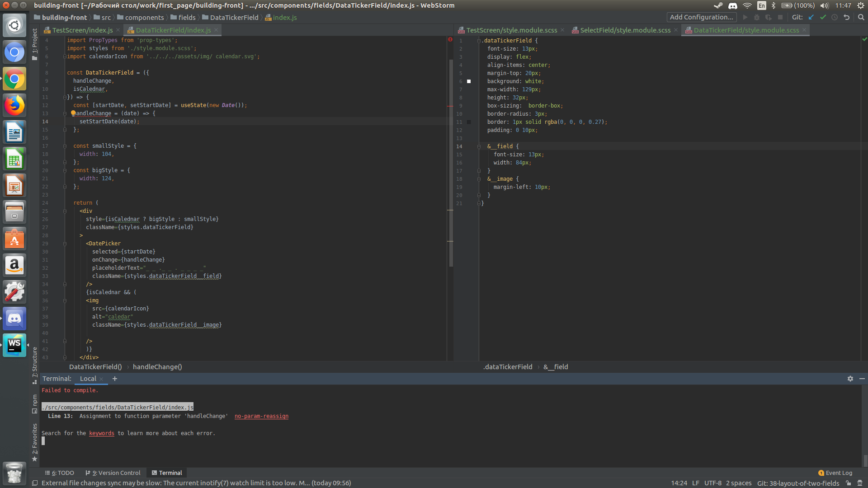This screenshot has height=488, width=868.
Task: Switch to DataTickerField/index.js tab
Action: [x=173, y=30]
